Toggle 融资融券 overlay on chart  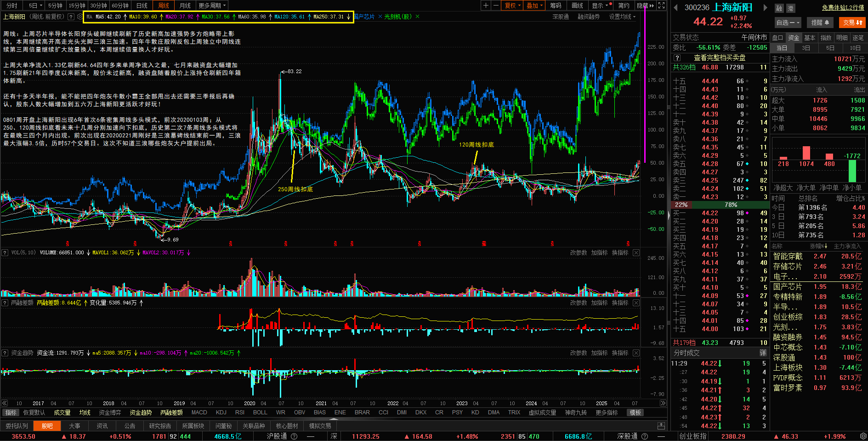point(589,17)
